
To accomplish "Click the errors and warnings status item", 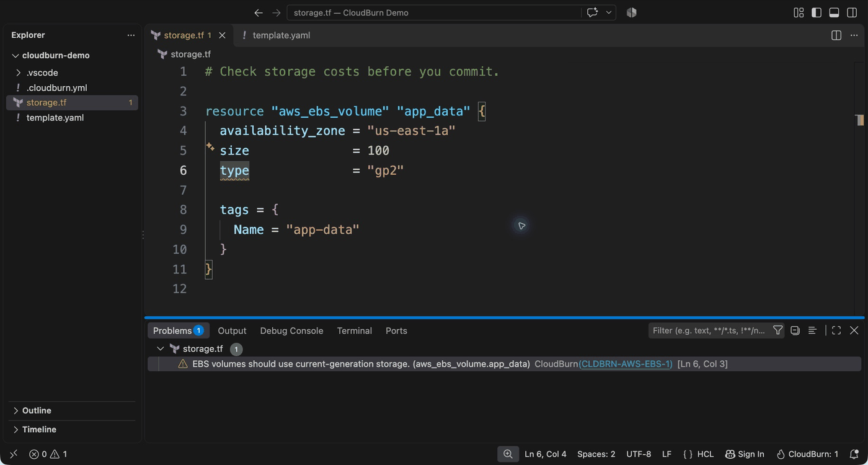I will click(48, 454).
